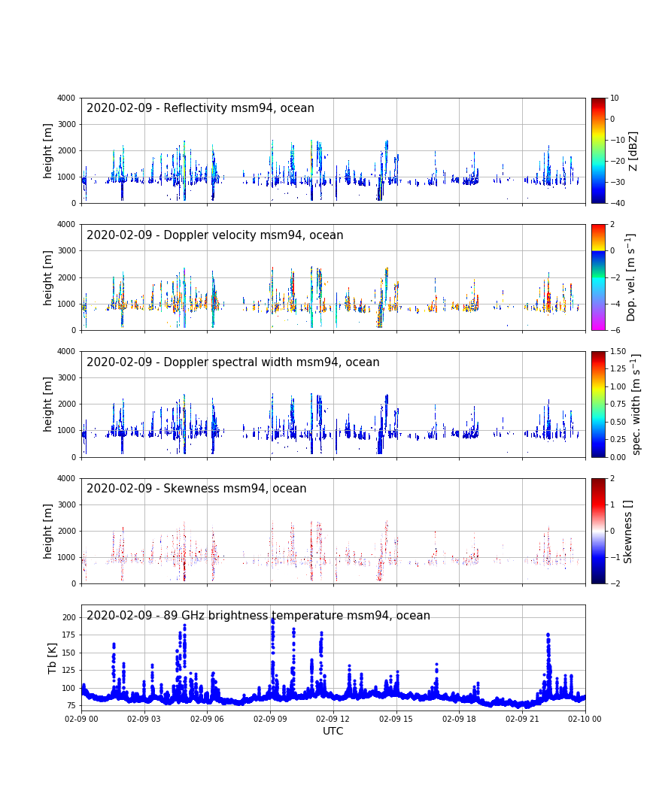650x812 pixels.
Task: Click the Doppler velocity colorbar
Action: click(x=598, y=277)
